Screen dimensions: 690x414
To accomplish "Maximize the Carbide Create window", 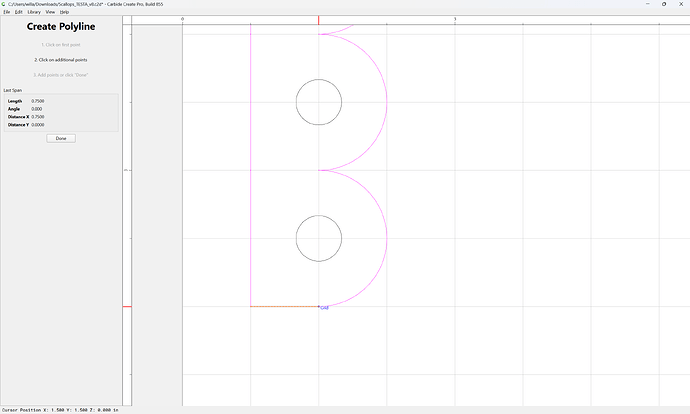I will (x=664, y=4).
